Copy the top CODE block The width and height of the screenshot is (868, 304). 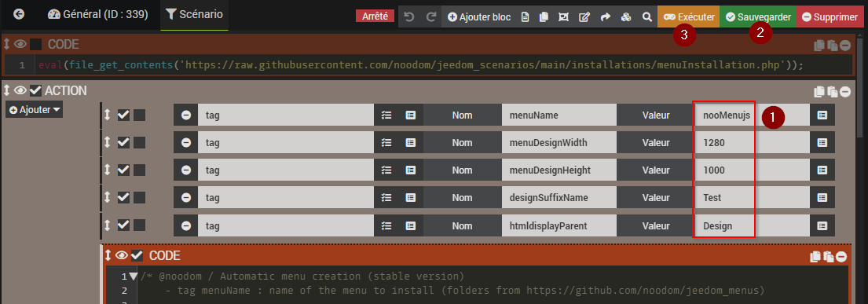819,46
